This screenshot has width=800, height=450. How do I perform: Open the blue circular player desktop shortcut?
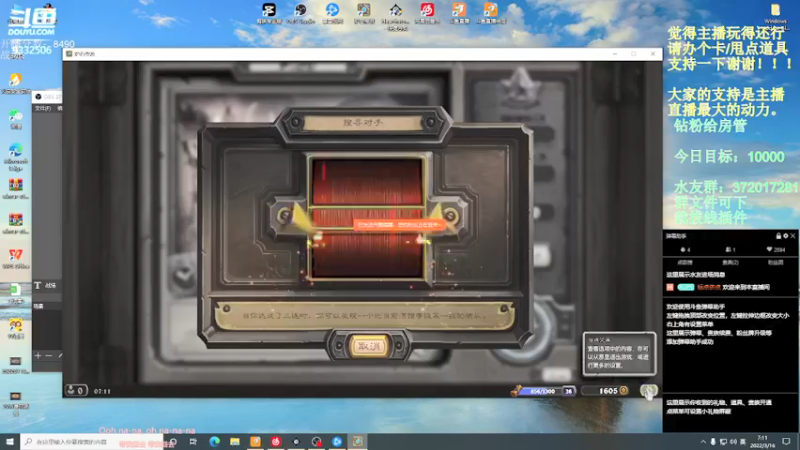click(x=332, y=10)
